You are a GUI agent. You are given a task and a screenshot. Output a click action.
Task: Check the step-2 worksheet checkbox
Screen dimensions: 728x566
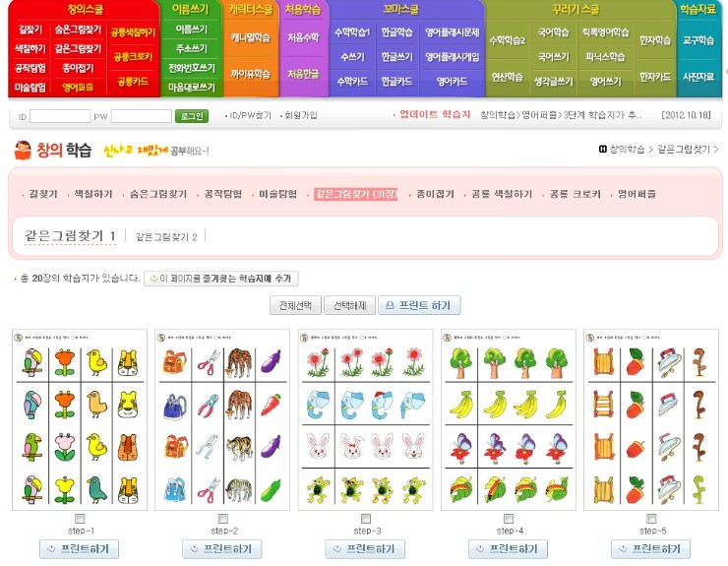(222, 519)
